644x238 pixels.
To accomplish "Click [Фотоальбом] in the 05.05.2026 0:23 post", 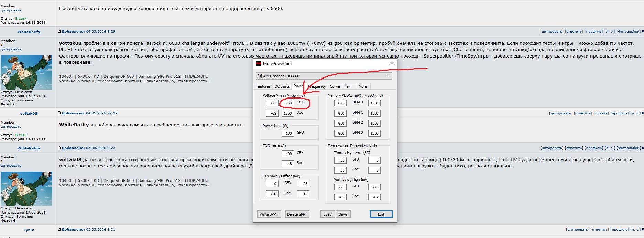I will pyautogui.click(x=629, y=148).
